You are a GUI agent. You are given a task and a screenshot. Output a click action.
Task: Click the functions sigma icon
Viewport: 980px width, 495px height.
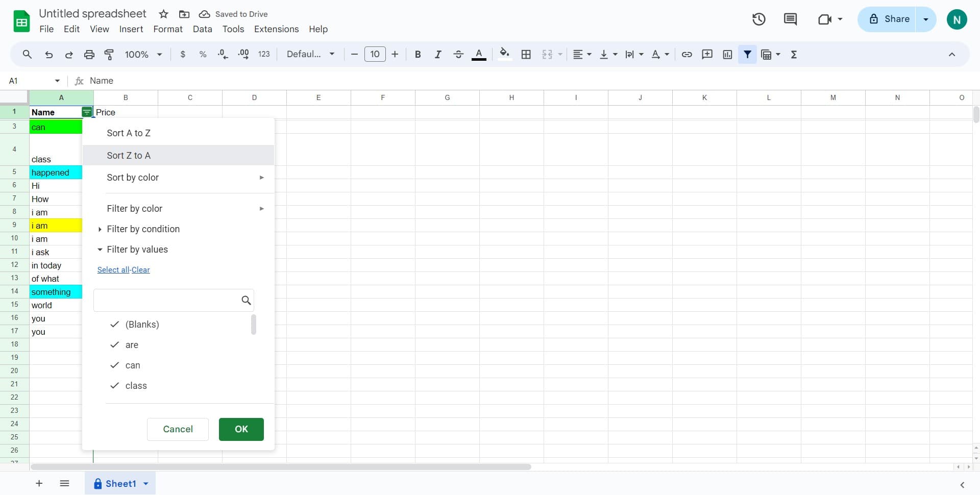click(794, 54)
